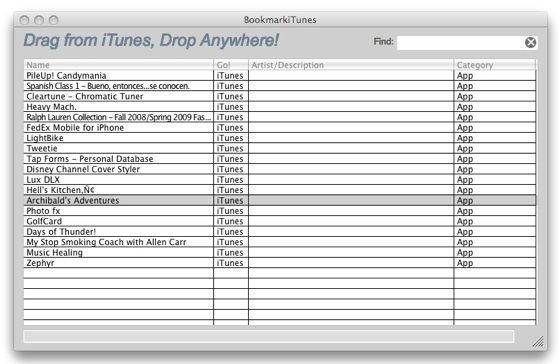
Task: Zoom the BookmarkiTunes window
Action: pyautogui.click(x=54, y=20)
